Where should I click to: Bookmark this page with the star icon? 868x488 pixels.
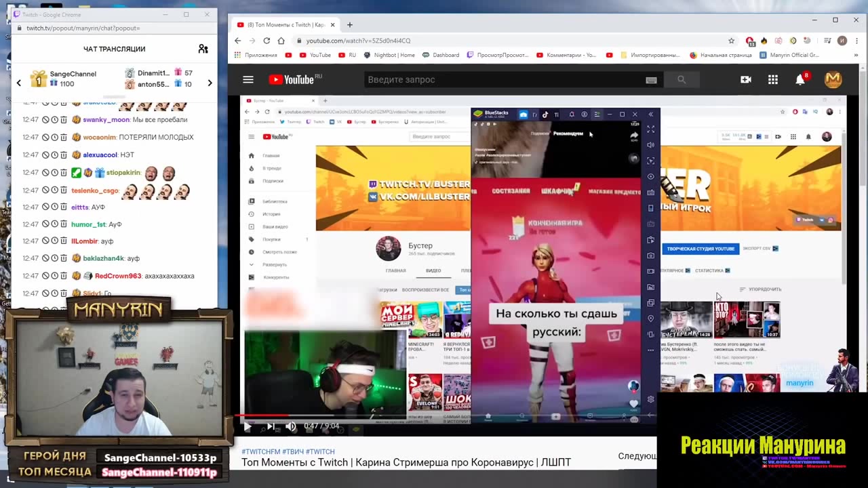coord(731,41)
